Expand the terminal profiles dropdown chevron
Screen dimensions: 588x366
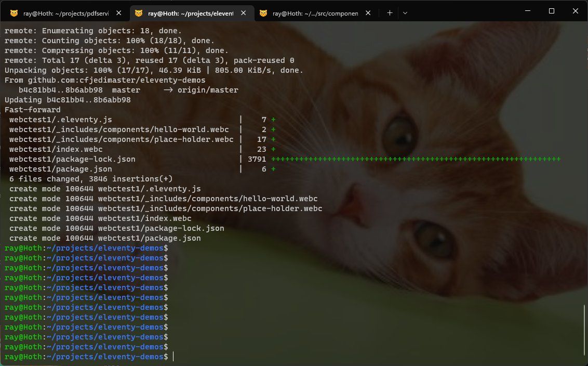click(405, 13)
